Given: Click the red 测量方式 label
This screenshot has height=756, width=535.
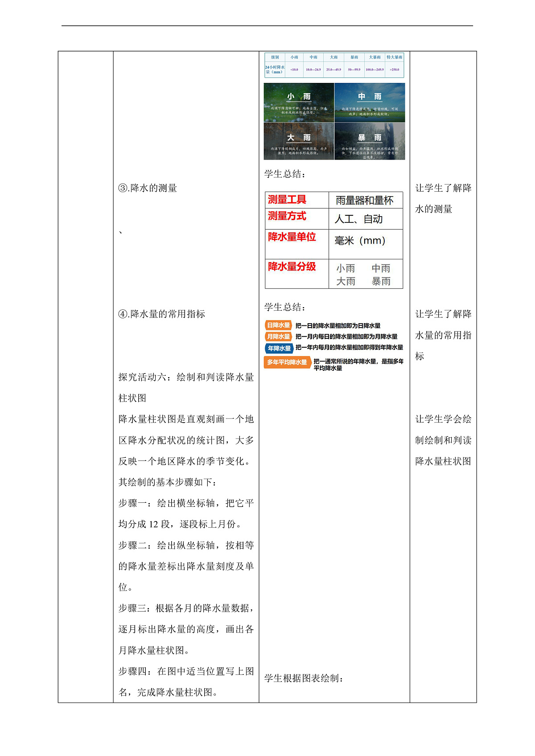Looking at the screenshot, I should click(x=287, y=216).
